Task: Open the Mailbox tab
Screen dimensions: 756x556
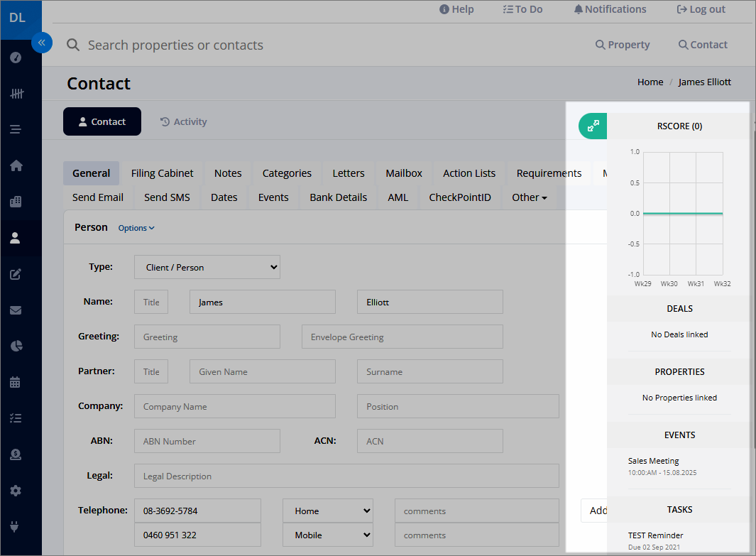Action: (404, 173)
